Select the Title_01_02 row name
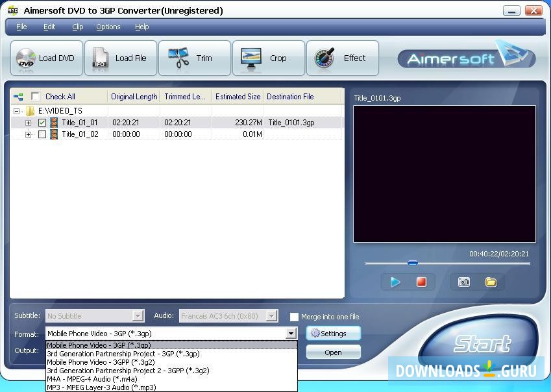551x392 pixels. tap(80, 134)
